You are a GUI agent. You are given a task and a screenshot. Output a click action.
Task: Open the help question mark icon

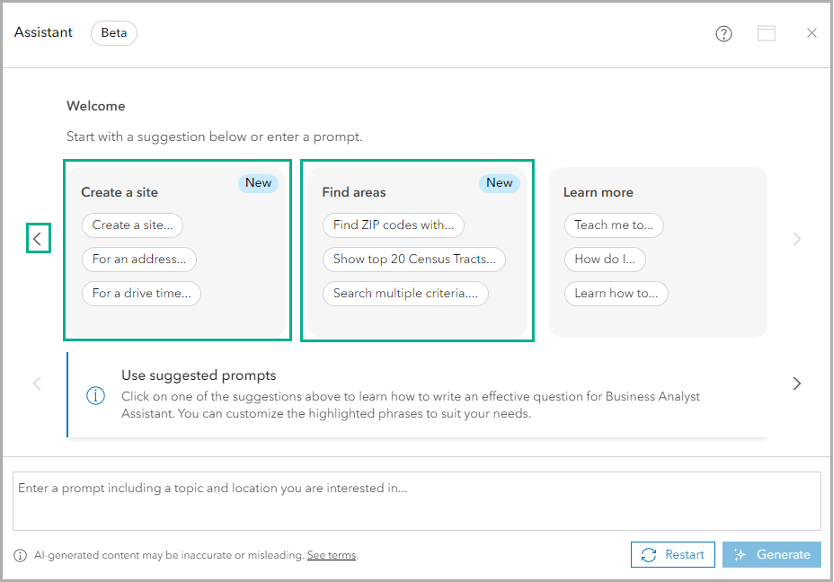(724, 33)
